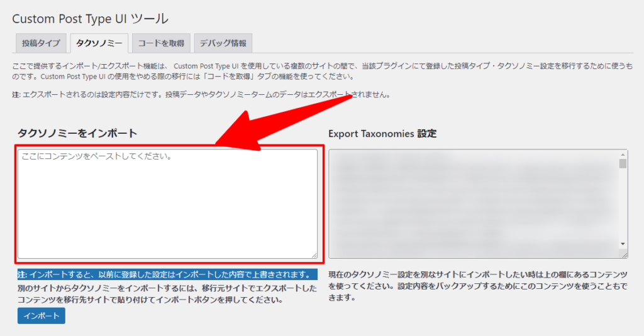Click the export box scrollbar up arrow
Screen dimensions: 644x336
pyautogui.click(x=623, y=154)
